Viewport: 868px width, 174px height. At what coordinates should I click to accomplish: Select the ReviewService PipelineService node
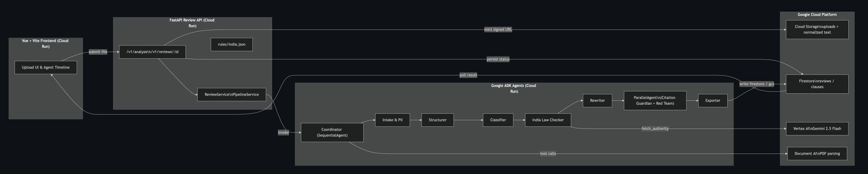coord(232,94)
